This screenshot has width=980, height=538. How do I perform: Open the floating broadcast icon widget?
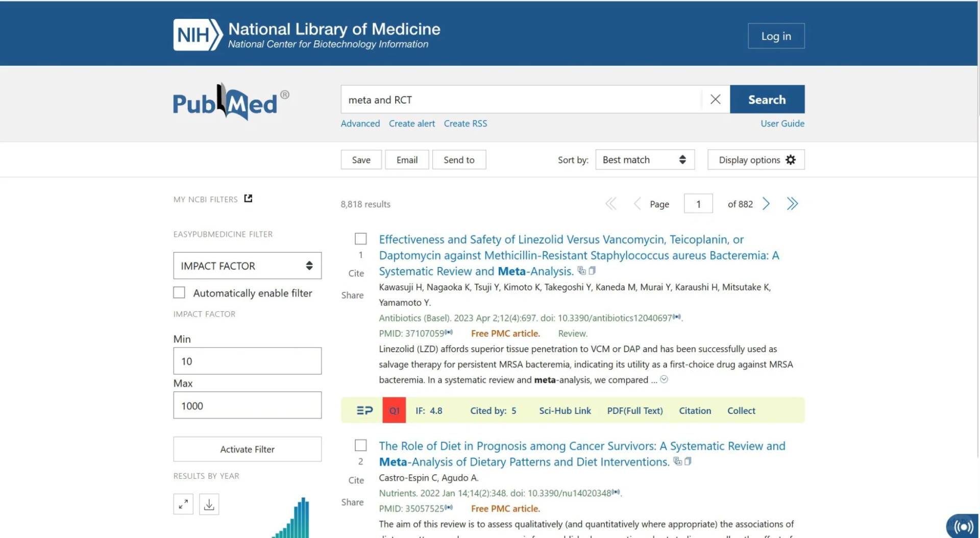coord(963,526)
